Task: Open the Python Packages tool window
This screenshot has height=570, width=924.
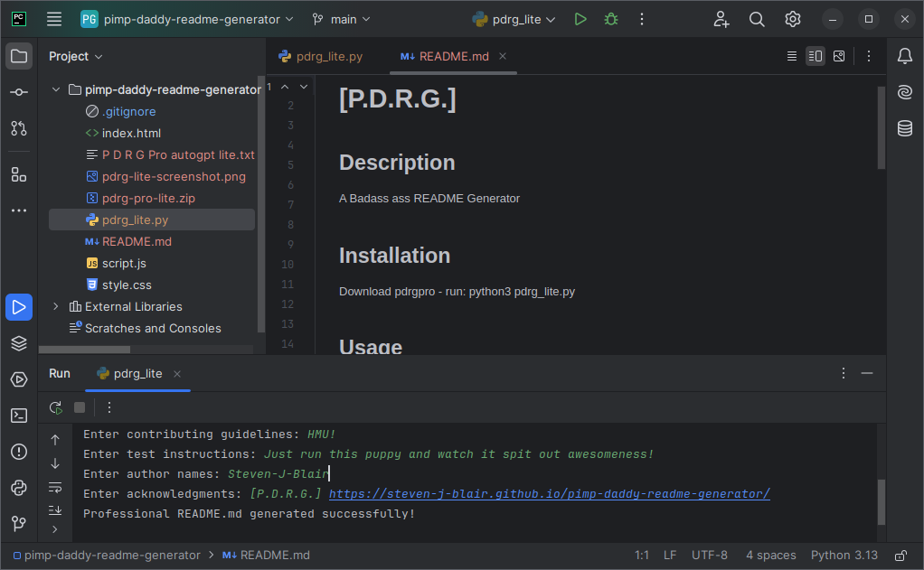Action: click(18, 488)
